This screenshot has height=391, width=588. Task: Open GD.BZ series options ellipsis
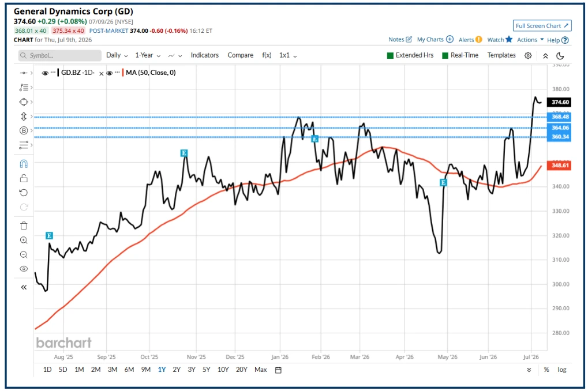(x=53, y=72)
